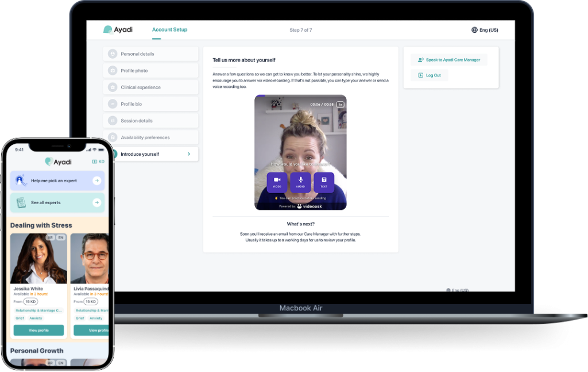Tap the EN language badge on Jessika's photo
The width and height of the screenshot is (588, 372).
click(61, 237)
